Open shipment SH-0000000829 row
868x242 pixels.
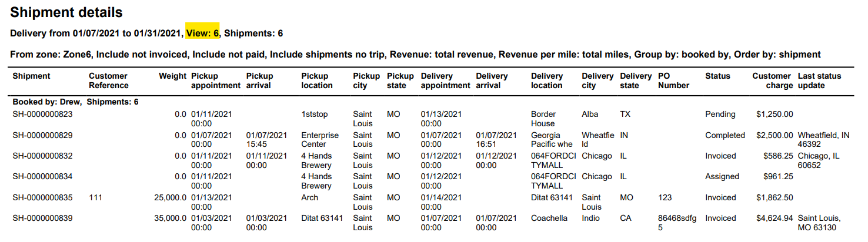[x=42, y=135]
